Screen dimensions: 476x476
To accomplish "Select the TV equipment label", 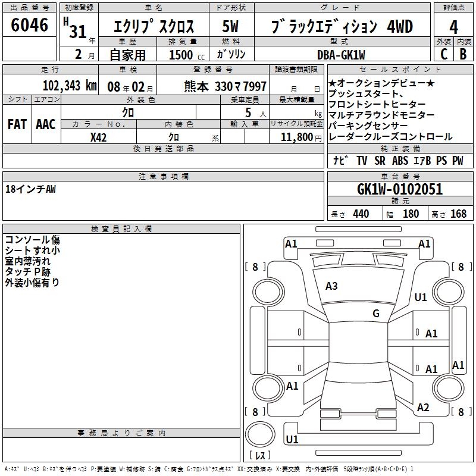I will pyautogui.click(x=362, y=161).
